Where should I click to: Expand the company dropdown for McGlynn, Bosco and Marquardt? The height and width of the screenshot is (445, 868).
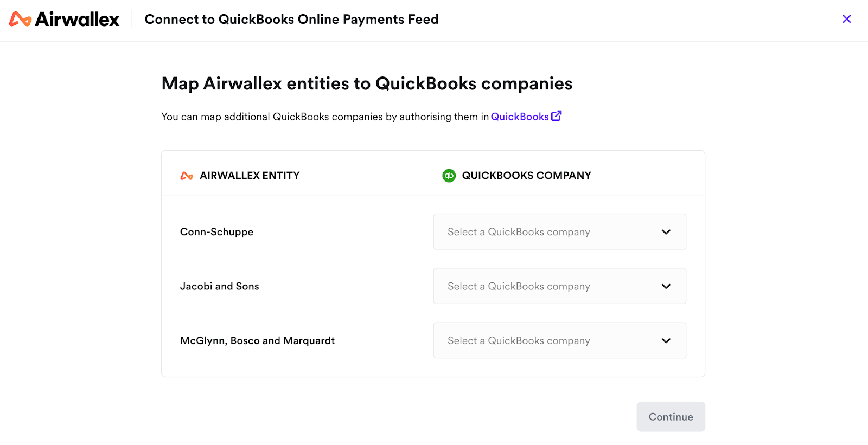[559, 340]
